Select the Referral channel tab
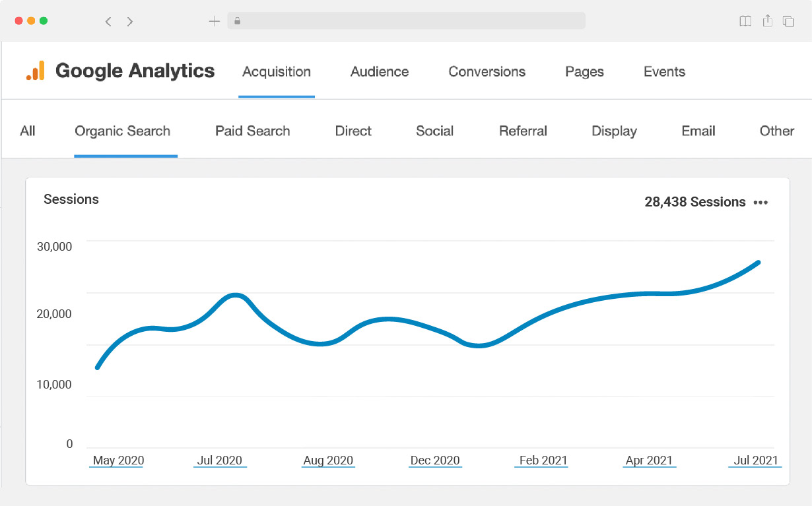This screenshot has height=506, width=812. coord(523,131)
